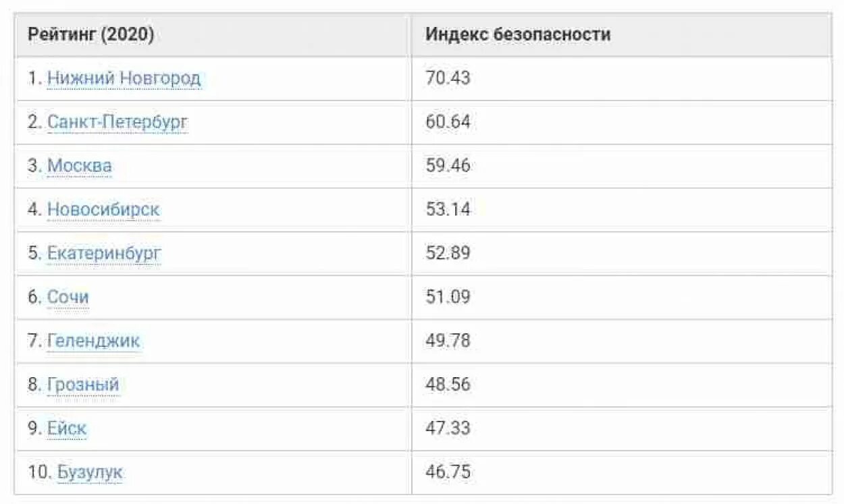
Task: Select the 52.89 safety index cell
Action: [x=448, y=253]
